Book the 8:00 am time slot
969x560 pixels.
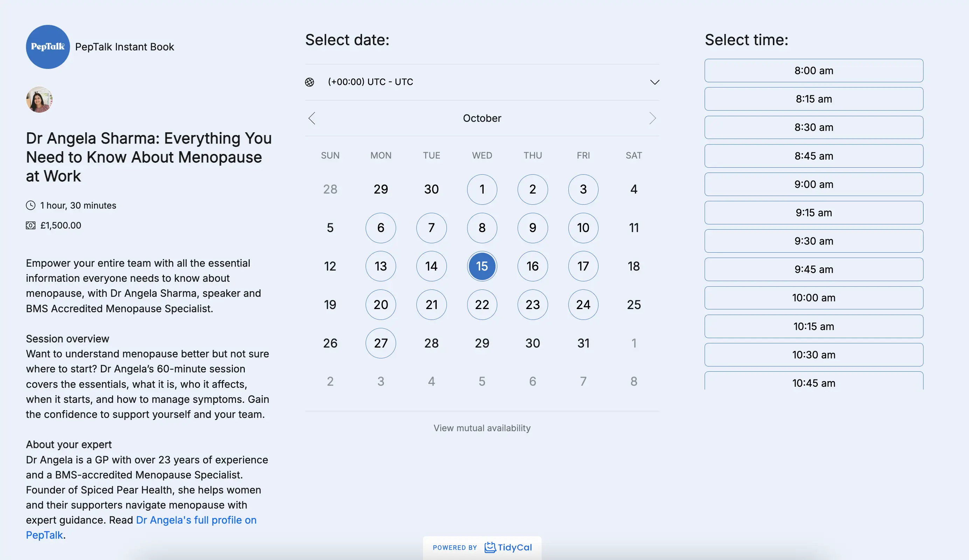[814, 71]
